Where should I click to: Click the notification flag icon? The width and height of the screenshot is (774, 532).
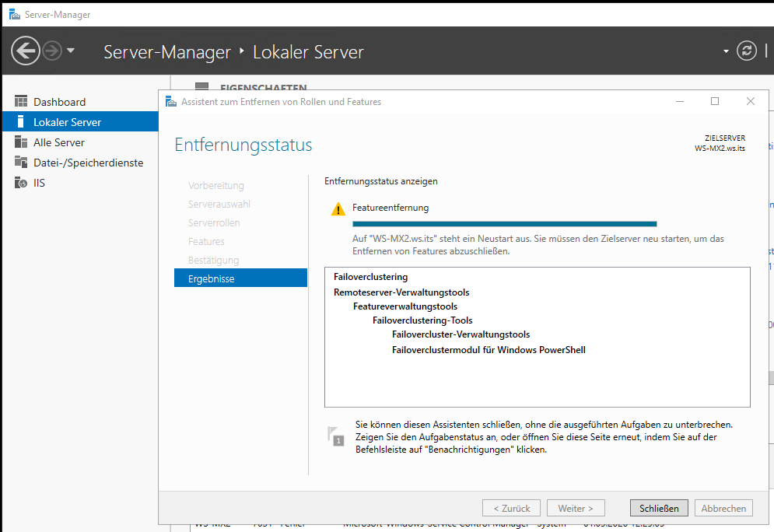tap(336, 436)
